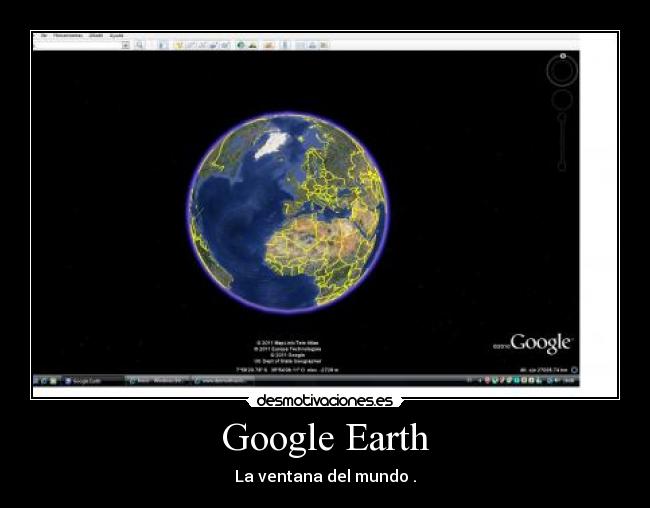This screenshot has height=508, width=650.
Task: Click the desmotivaciones.es watermark link
Action: pyautogui.click(x=325, y=401)
